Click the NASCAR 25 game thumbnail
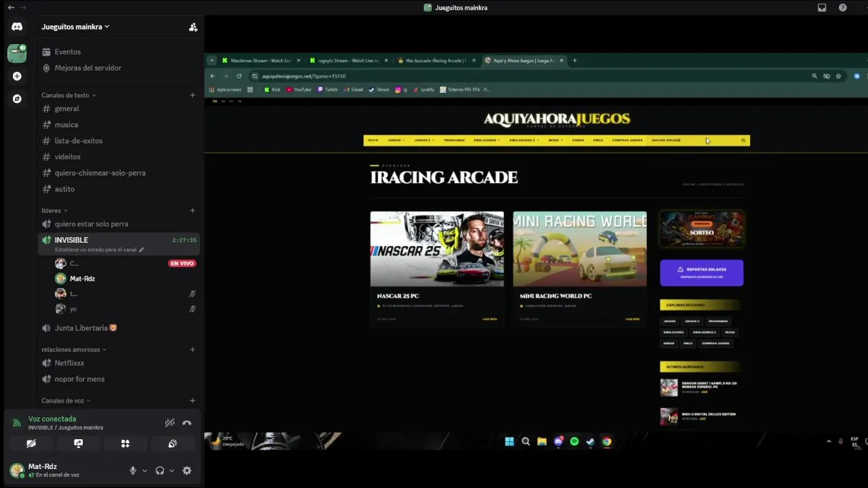This screenshot has width=868, height=488. 437,249
